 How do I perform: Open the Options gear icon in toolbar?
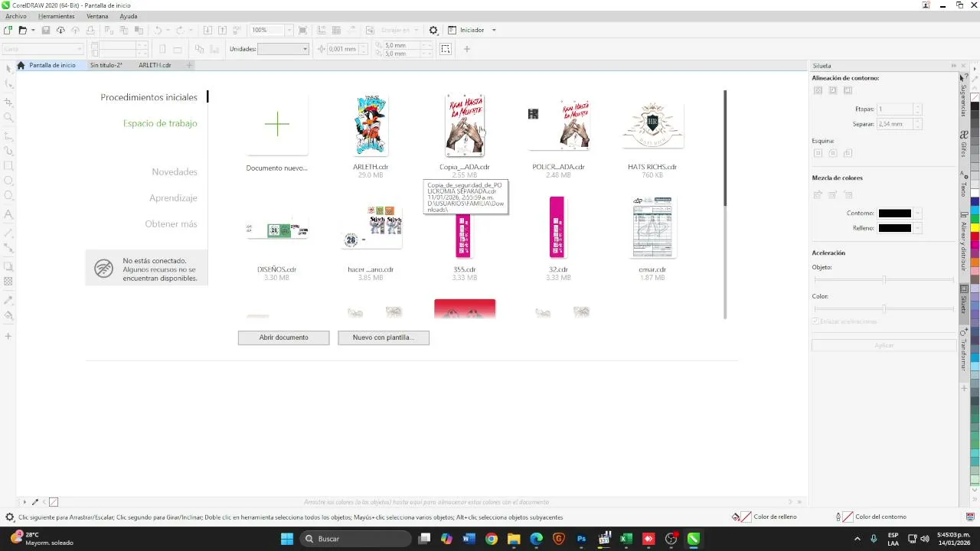433,31
